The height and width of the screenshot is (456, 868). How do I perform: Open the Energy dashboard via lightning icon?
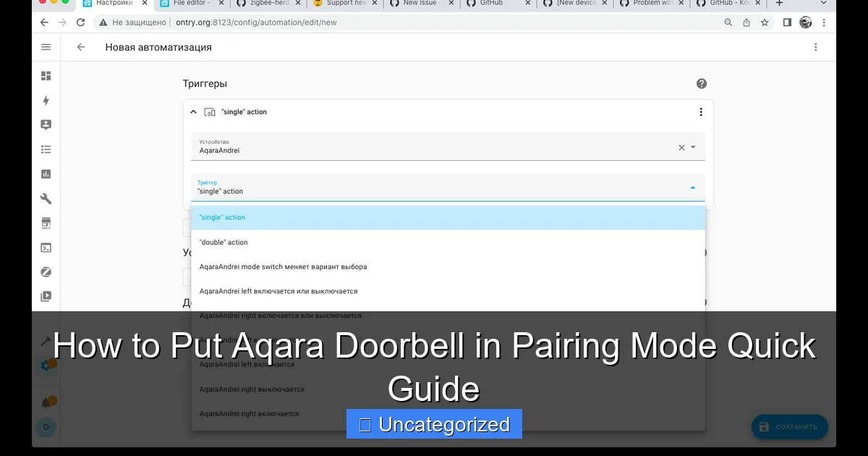point(46,101)
